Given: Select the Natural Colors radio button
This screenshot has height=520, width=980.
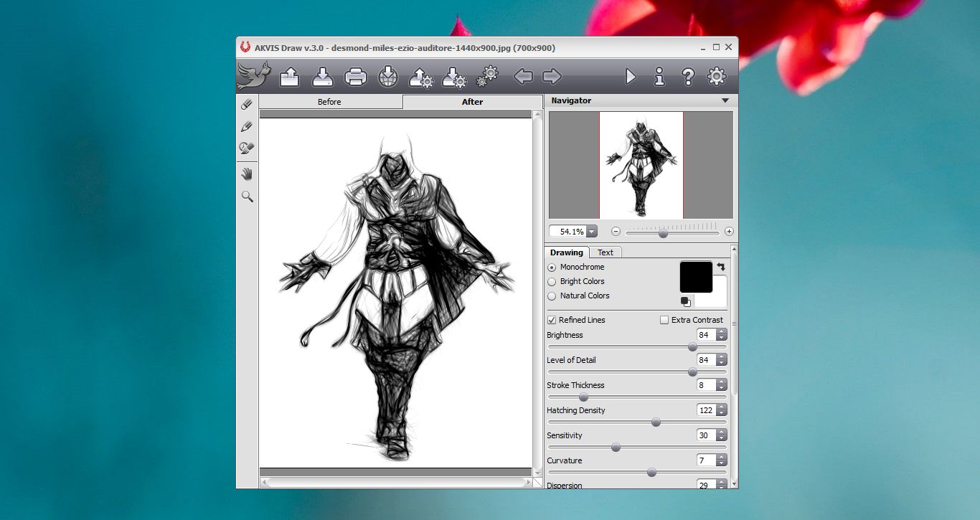Looking at the screenshot, I should [552, 296].
